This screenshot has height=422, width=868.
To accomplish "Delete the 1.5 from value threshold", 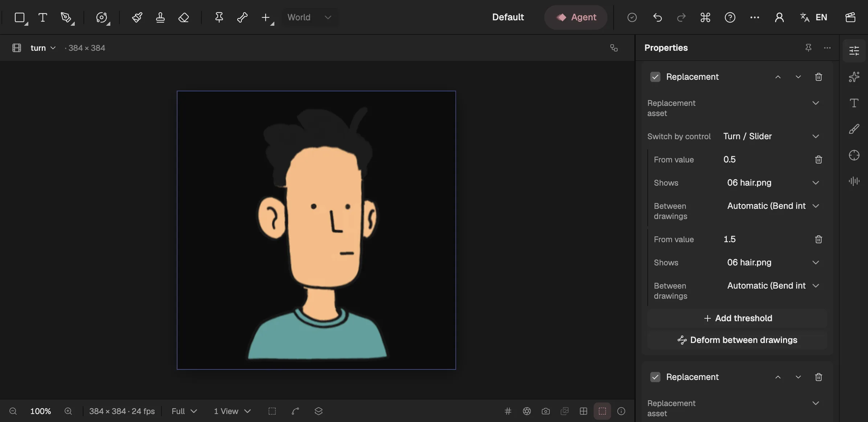I will pyautogui.click(x=818, y=239).
